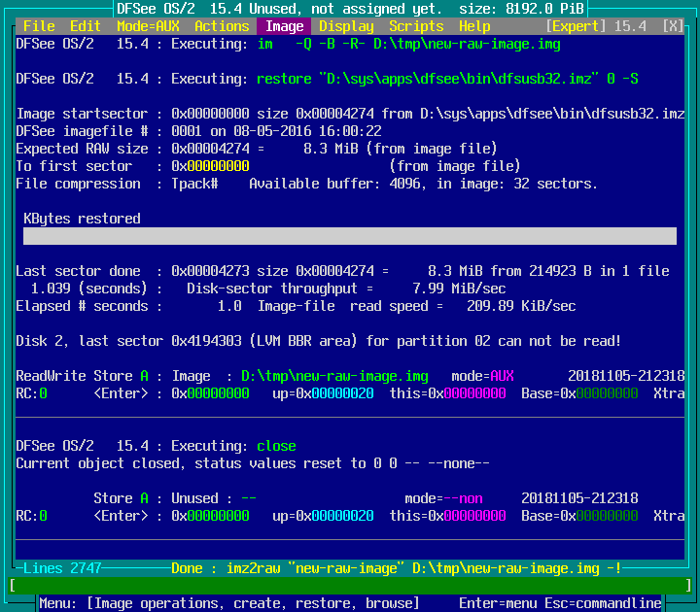This screenshot has height=612, width=700.
Task: Click the [X] close button in menu bar
Action: (x=673, y=26)
